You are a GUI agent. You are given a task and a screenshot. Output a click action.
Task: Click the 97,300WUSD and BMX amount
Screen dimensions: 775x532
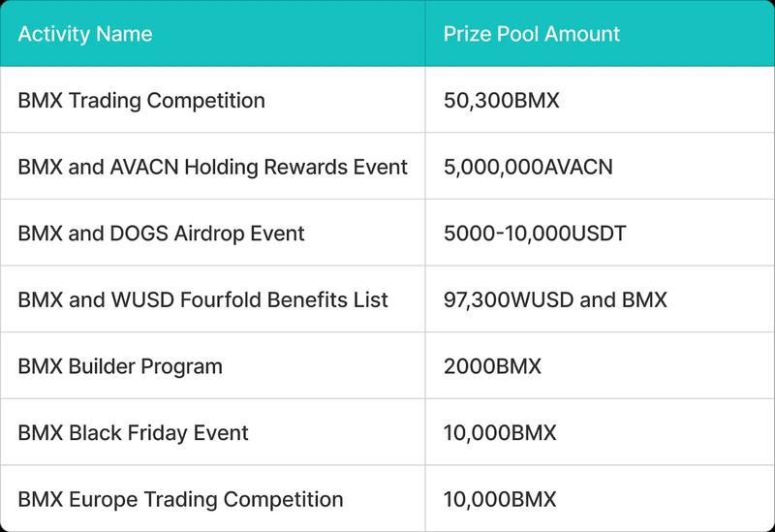[x=555, y=299]
